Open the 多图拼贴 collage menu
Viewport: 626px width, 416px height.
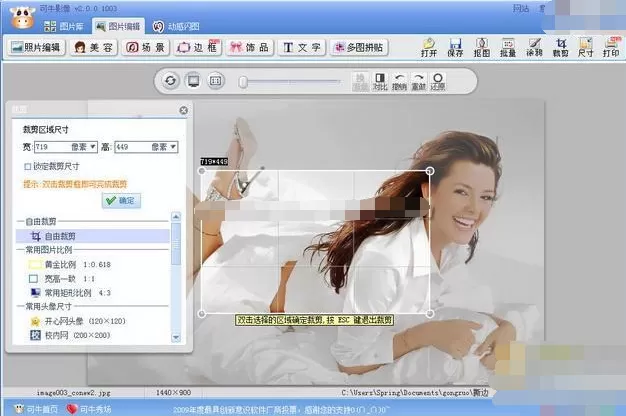click(359, 47)
